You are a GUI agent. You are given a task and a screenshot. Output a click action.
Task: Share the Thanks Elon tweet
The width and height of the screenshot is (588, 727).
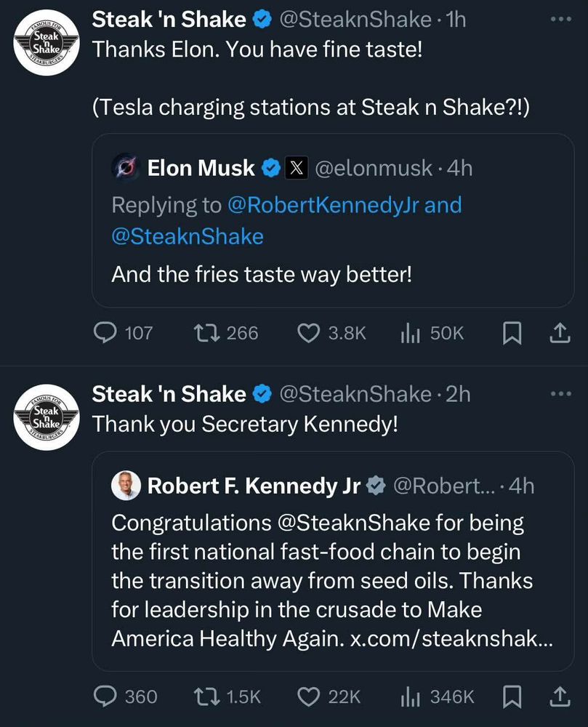click(559, 333)
